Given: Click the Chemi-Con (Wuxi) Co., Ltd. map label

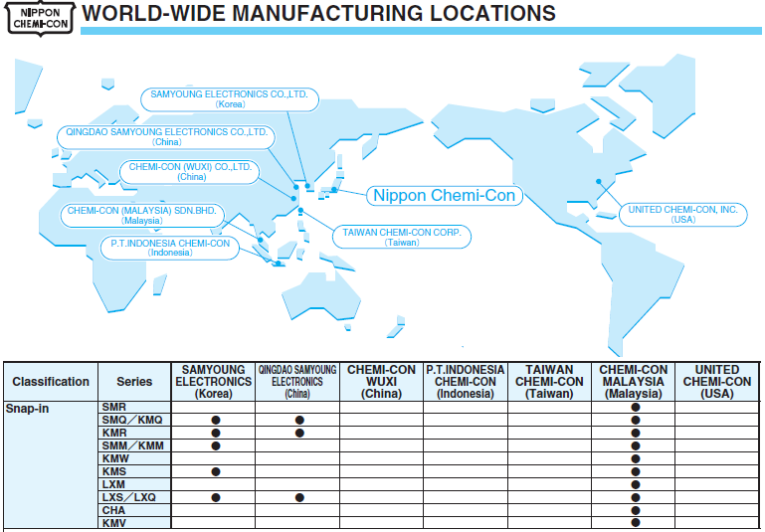Looking at the screenshot, I should tap(191, 172).
